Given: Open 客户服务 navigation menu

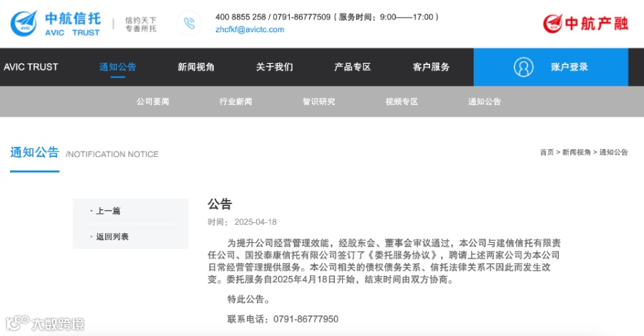Looking at the screenshot, I should click(431, 67).
